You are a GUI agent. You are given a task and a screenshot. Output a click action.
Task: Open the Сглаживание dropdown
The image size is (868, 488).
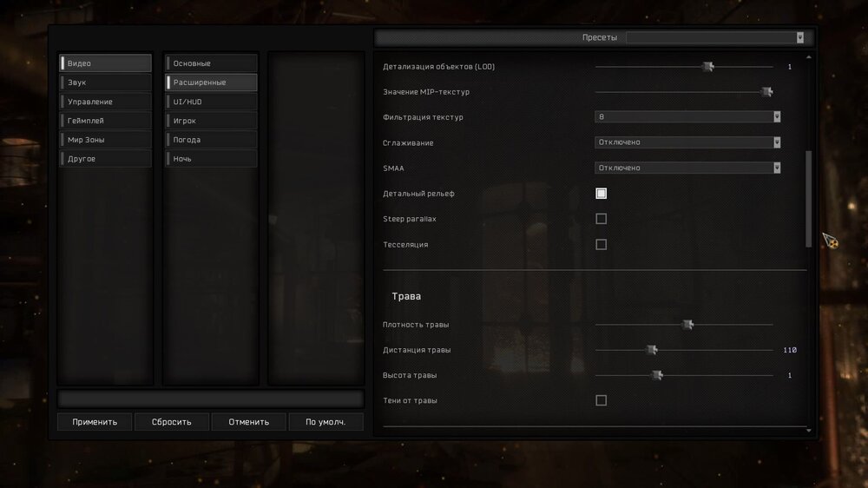[x=687, y=142]
